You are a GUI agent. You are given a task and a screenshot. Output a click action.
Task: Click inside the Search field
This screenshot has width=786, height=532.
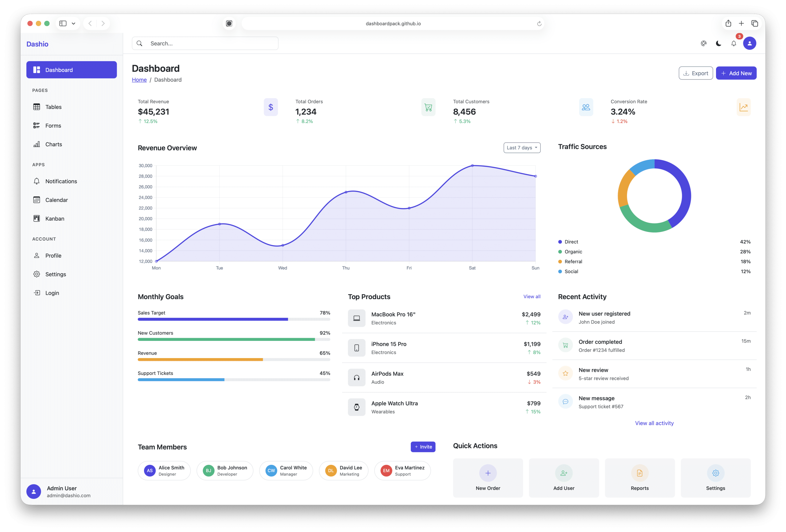point(205,43)
